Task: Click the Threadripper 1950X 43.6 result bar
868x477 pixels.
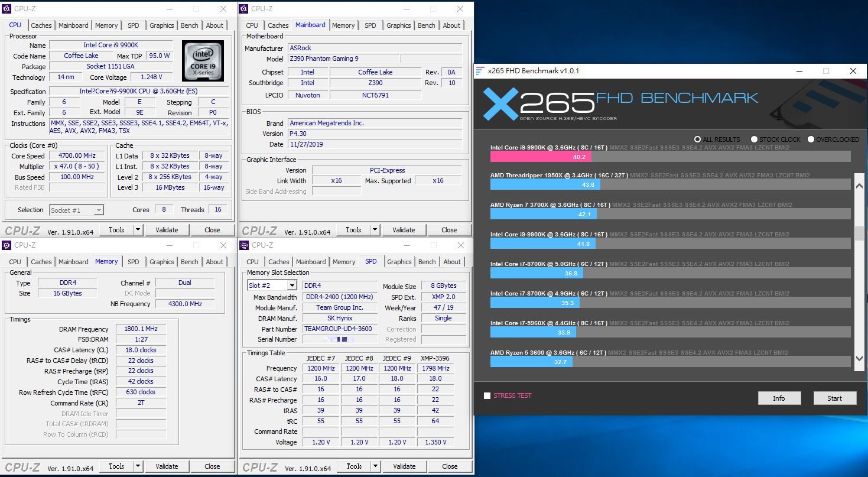Action: coord(545,185)
